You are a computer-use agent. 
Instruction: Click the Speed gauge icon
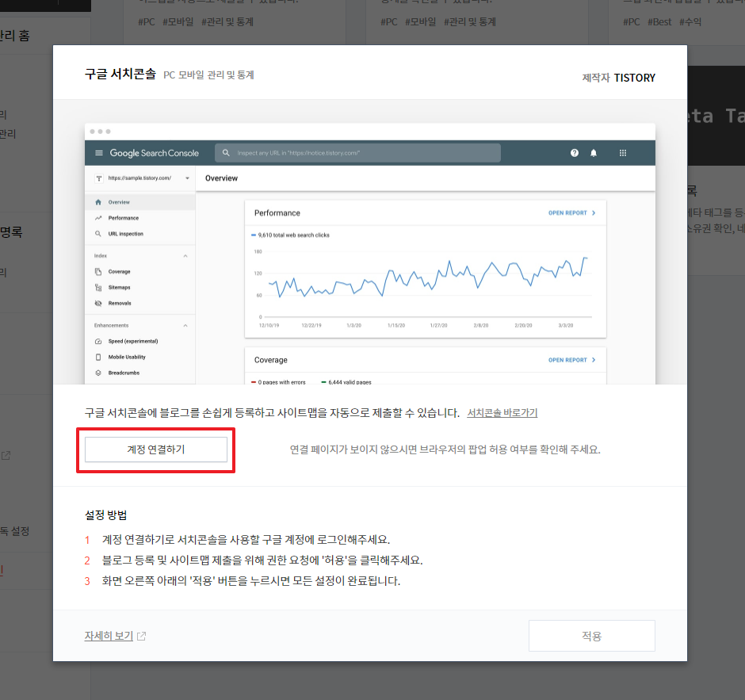point(98,341)
